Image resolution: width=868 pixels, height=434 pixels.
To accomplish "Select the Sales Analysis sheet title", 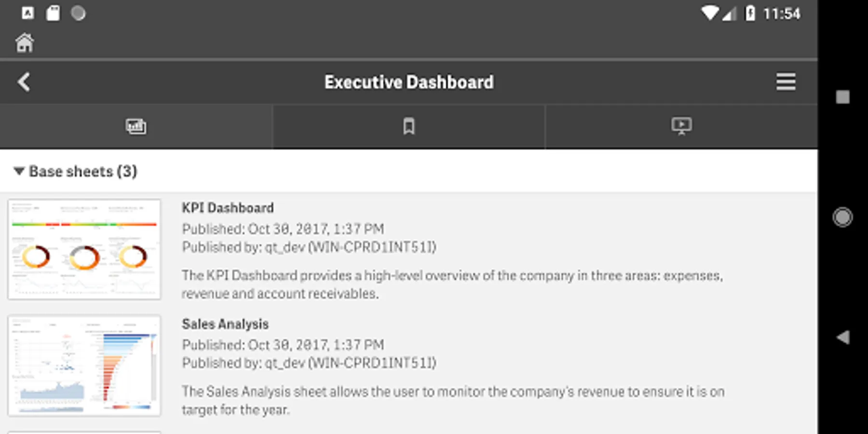I will pos(225,324).
